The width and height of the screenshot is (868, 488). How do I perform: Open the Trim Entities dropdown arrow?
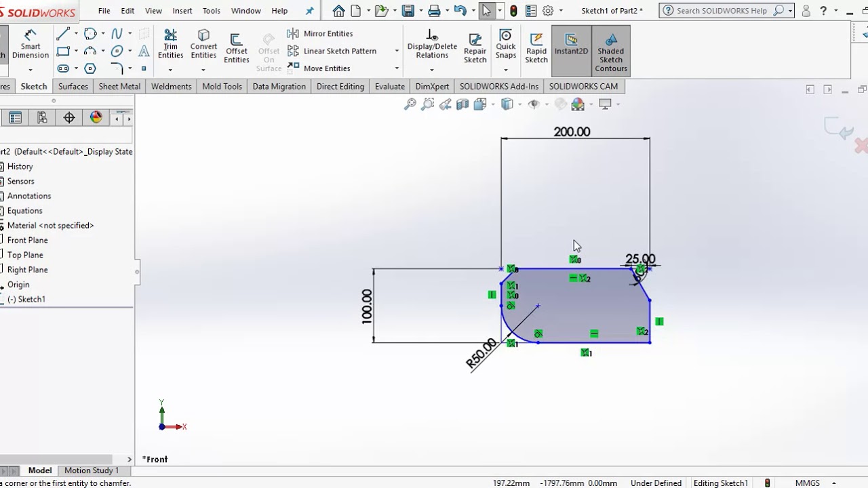point(170,70)
